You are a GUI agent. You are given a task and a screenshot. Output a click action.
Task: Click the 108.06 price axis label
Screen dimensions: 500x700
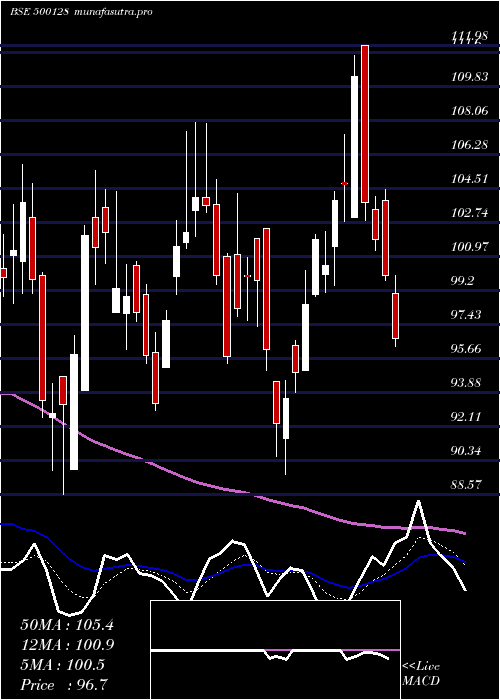click(x=469, y=111)
